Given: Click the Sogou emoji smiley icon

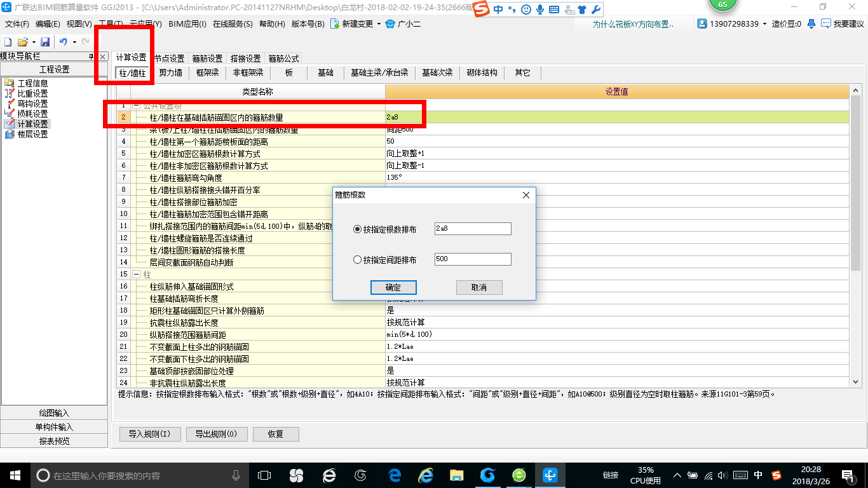Looking at the screenshot, I should pyautogui.click(x=526, y=10).
